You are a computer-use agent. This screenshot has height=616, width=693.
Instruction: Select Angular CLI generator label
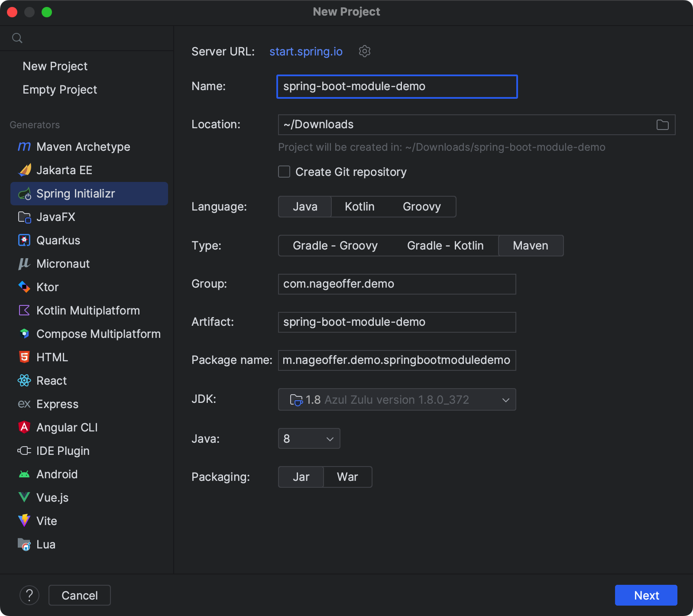click(x=67, y=428)
